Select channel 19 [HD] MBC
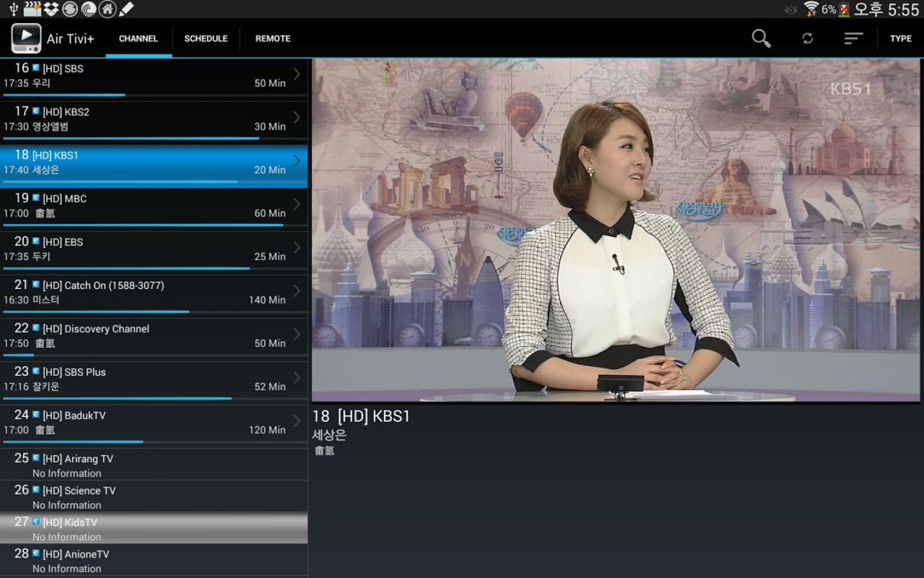 154,208
